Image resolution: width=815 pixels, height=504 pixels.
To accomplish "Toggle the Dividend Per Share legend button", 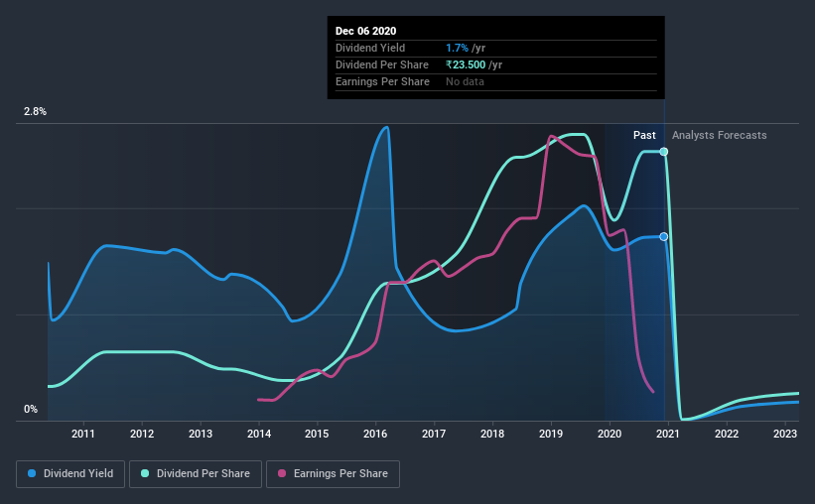I will click(196, 474).
